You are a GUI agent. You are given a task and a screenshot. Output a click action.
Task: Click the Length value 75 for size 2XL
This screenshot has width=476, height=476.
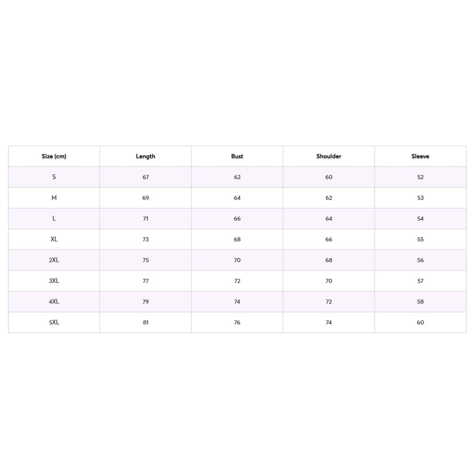145,260
